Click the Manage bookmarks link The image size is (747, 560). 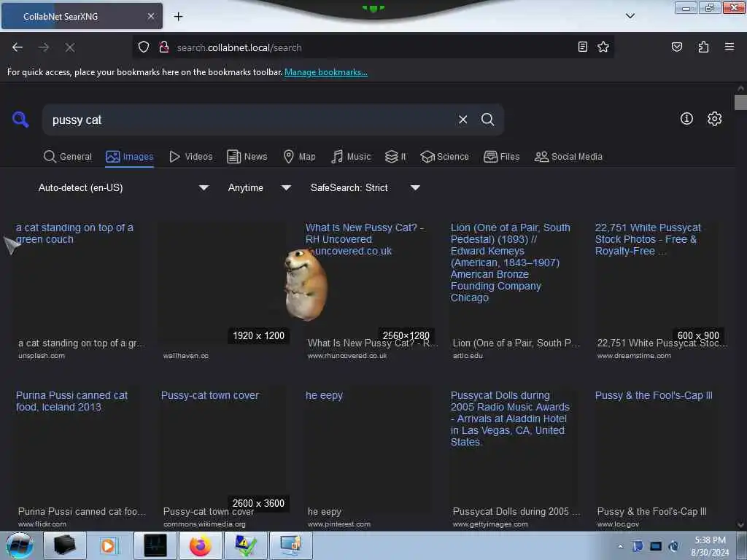[326, 72]
